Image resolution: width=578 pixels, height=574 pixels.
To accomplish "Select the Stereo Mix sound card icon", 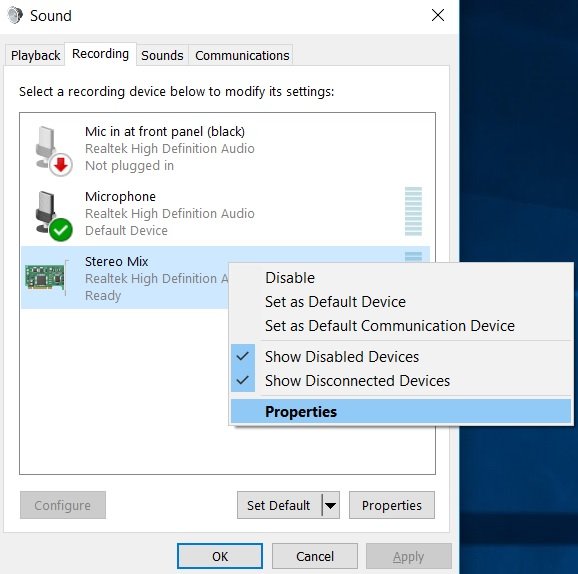I will (x=46, y=277).
